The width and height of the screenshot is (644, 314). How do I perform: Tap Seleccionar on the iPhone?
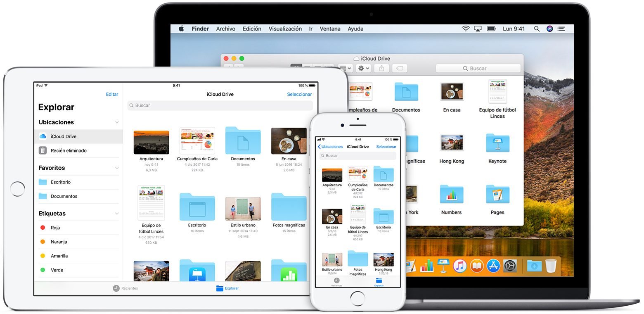[x=386, y=147]
